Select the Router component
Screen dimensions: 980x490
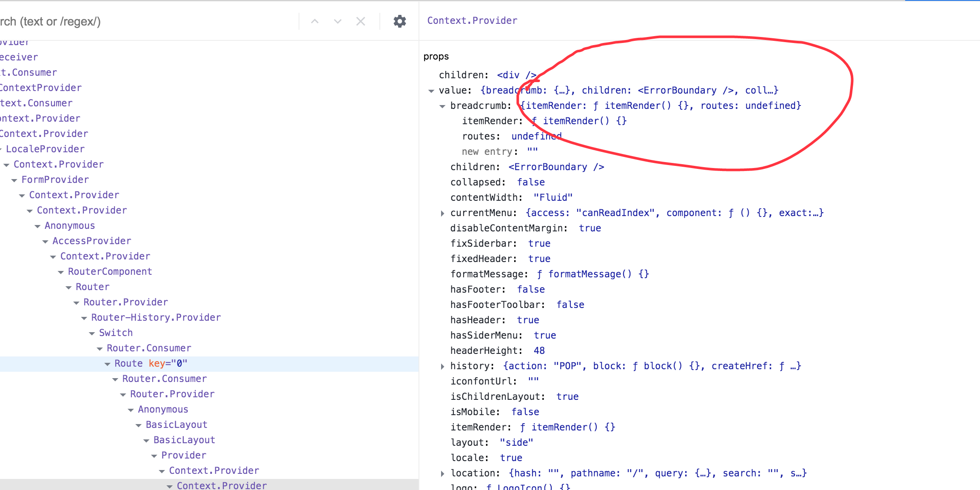[x=92, y=287]
